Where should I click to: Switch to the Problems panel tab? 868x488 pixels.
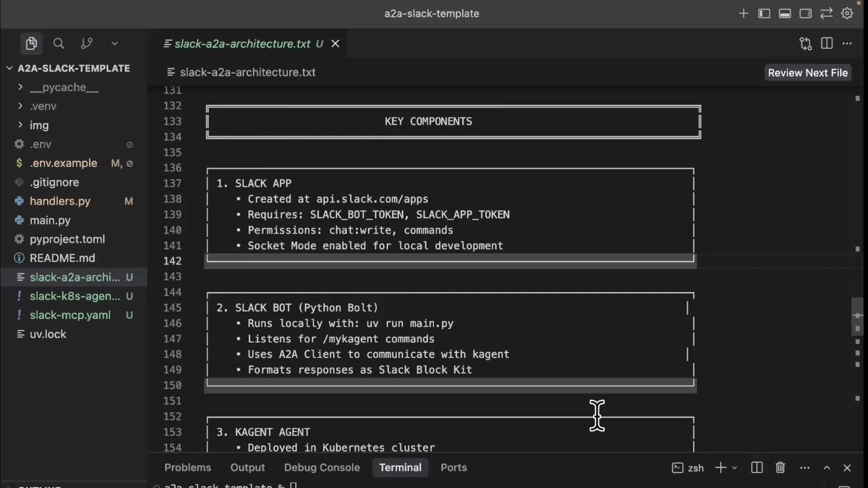[188, 468]
